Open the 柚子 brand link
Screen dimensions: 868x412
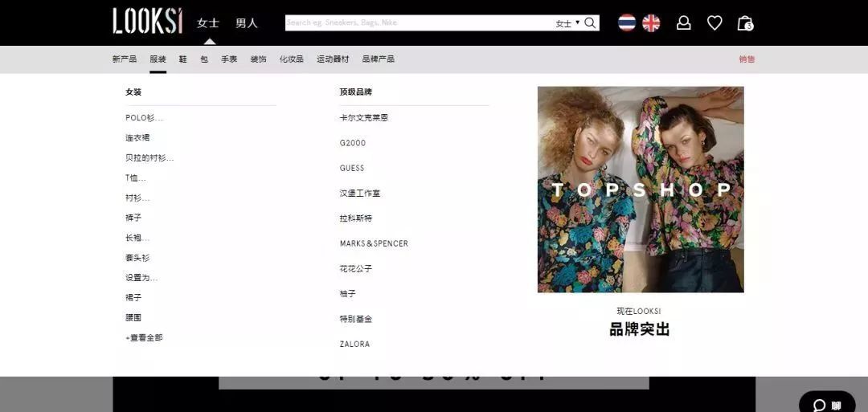(x=348, y=294)
